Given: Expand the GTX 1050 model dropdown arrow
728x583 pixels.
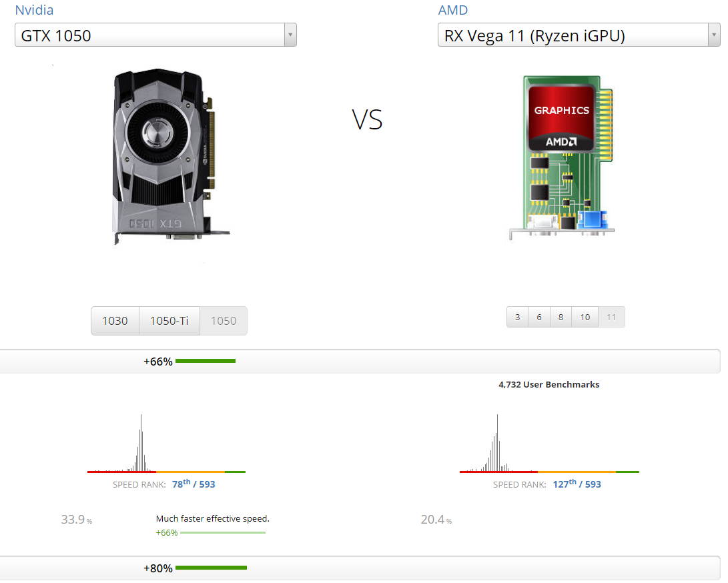Looking at the screenshot, I should [290, 35].
